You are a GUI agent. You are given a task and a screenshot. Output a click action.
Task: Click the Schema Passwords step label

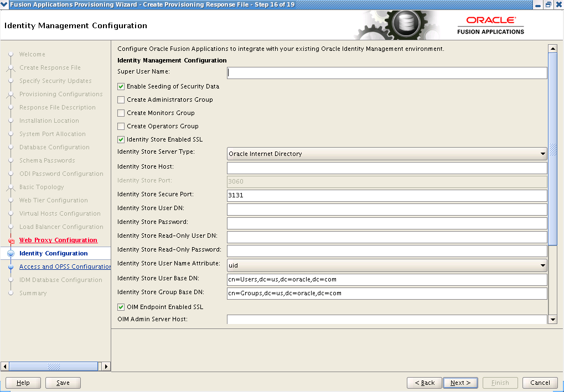(47, 160)
